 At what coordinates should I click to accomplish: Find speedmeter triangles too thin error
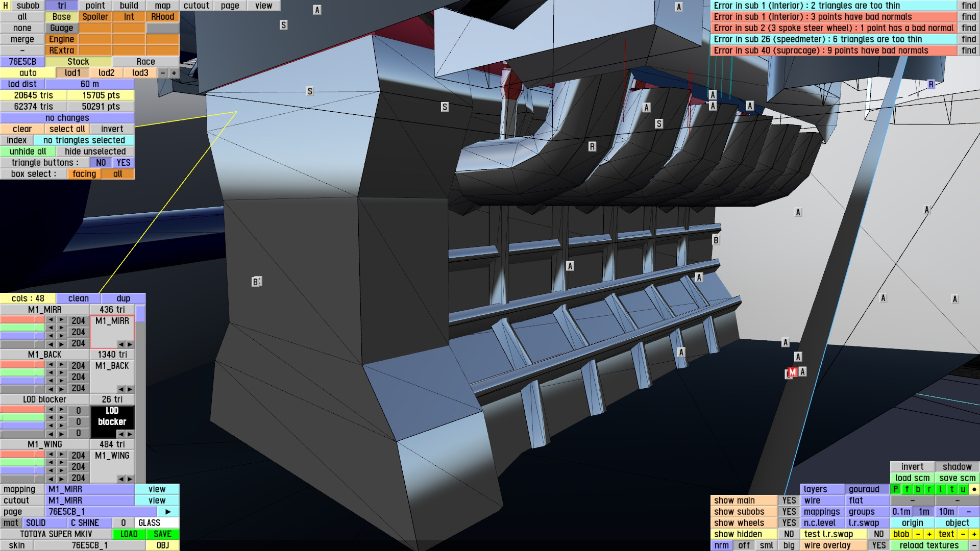(968, 39)
